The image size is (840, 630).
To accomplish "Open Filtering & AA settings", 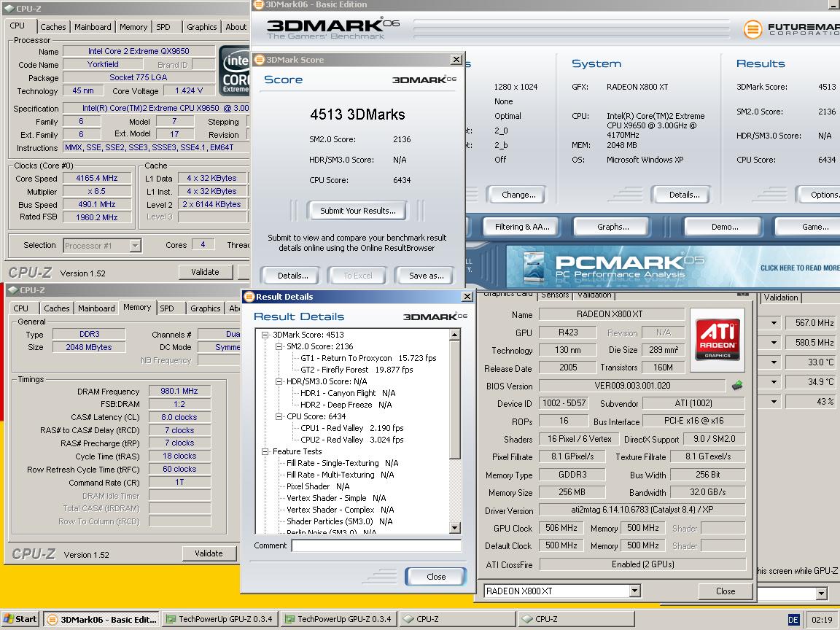I will [522, 227].
